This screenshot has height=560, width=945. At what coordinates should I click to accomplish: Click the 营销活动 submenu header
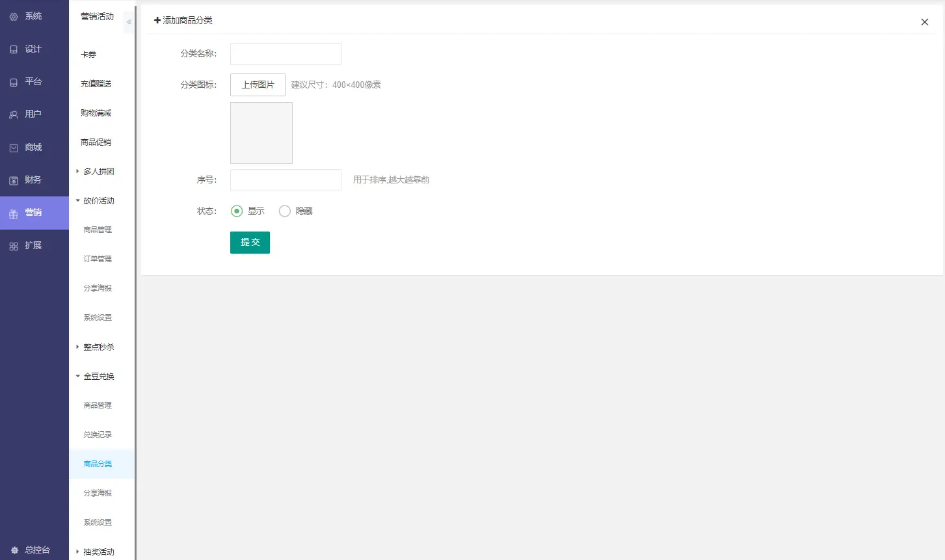pyautogui.click(x=97, y=16)
